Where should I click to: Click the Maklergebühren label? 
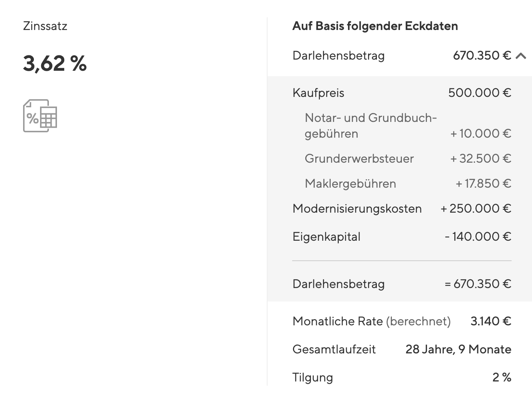click(x=350, y=183)
